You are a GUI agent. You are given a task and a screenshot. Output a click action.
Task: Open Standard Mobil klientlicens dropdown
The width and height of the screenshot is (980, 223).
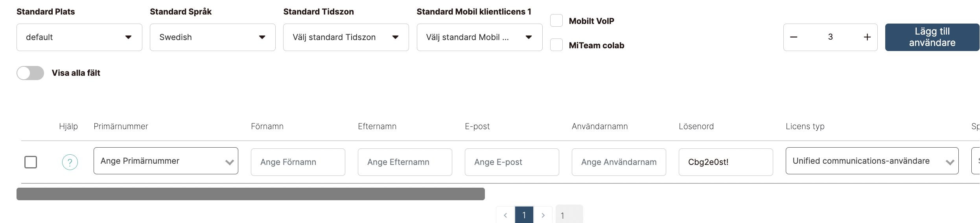[x=480, y=37]
